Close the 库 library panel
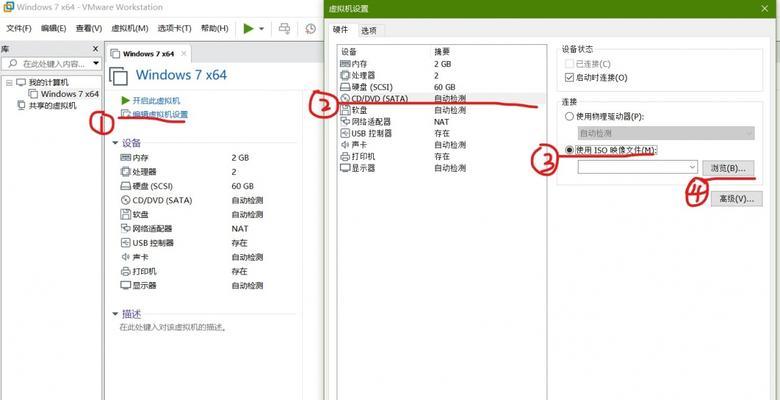This screenshot has height=400, width=780. point(96,49)
